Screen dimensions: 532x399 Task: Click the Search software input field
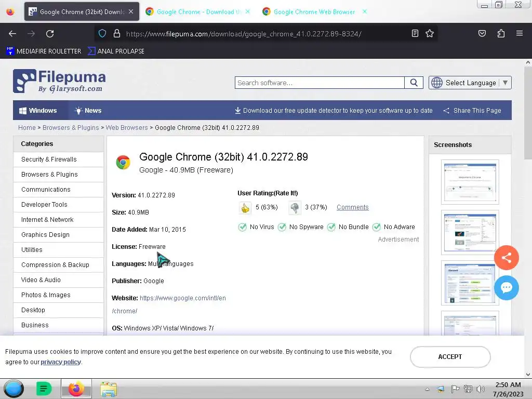(x=320, y=83)
